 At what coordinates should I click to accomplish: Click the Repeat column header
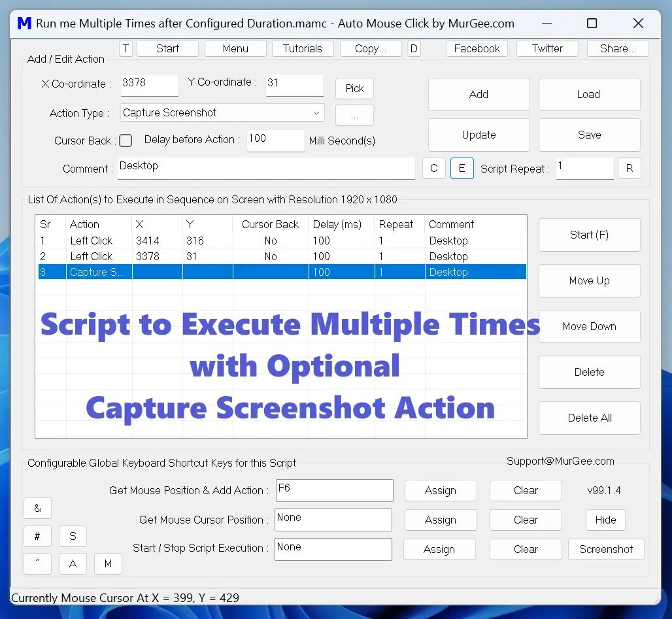click(x=399, y=224)
